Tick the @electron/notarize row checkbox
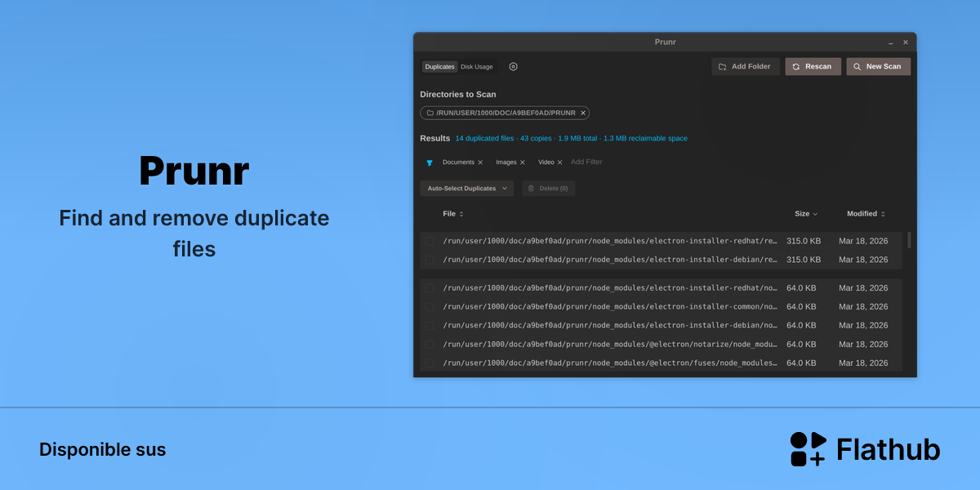 coord(430,345)
